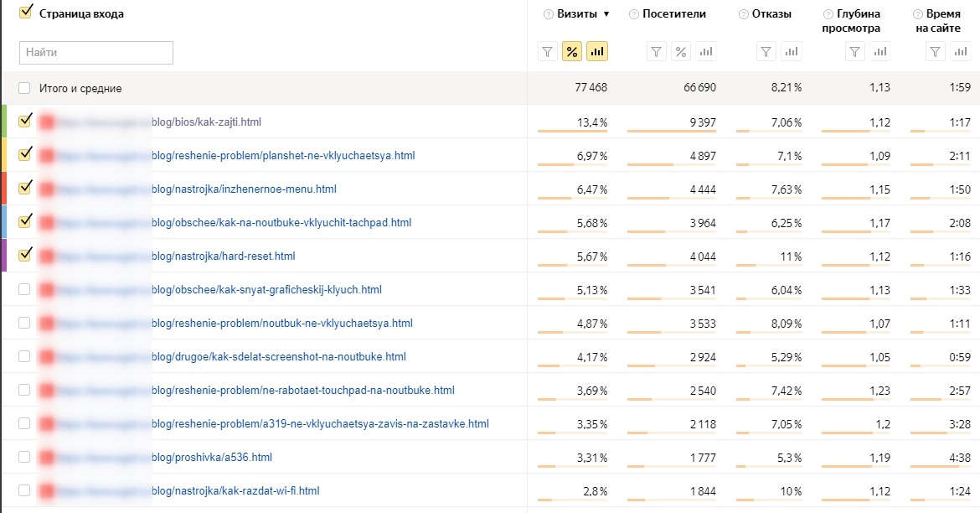Toggle bar chart for Визиты column
Image resolution: width=980 pixels, height=513 pixels.
point(597,52)
